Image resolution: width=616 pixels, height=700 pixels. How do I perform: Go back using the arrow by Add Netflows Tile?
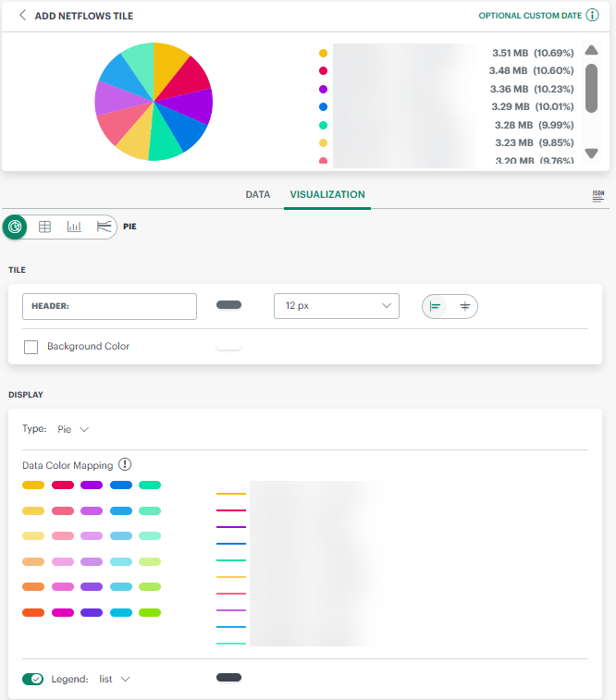22,16
